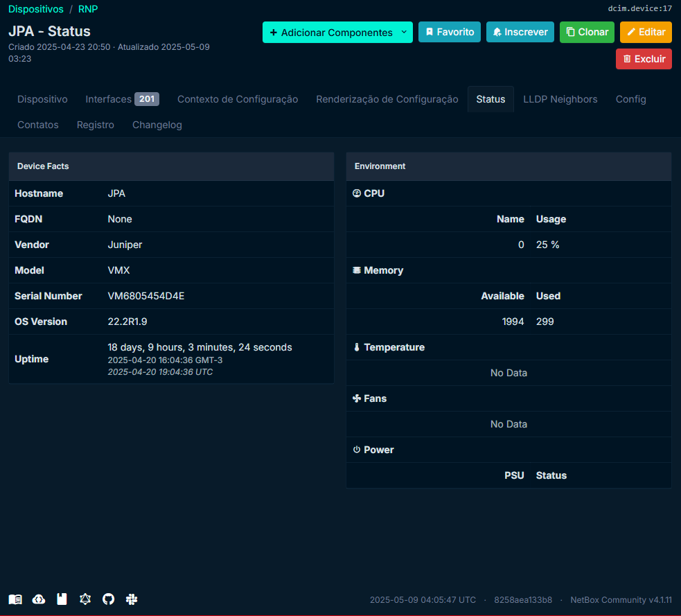Click the API docs bookmark icon in footer
Image resolution: width=681 pixels, height=616 pixels.
pos(62,599)
